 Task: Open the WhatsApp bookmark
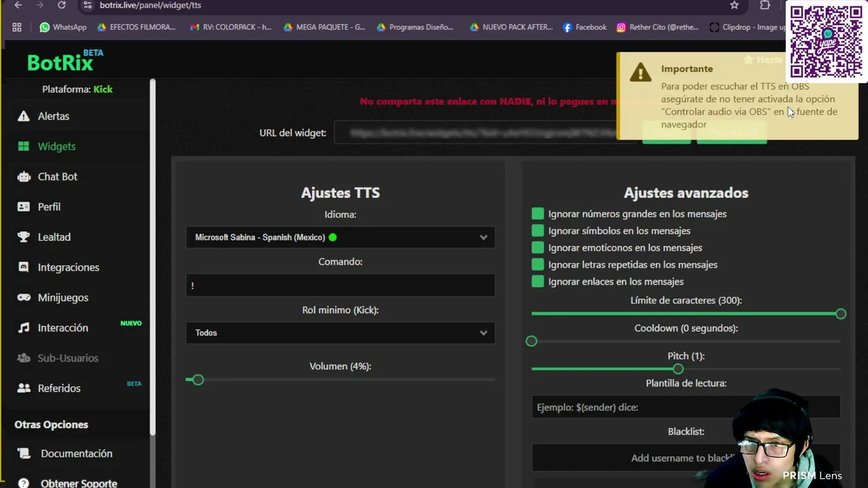63,27
